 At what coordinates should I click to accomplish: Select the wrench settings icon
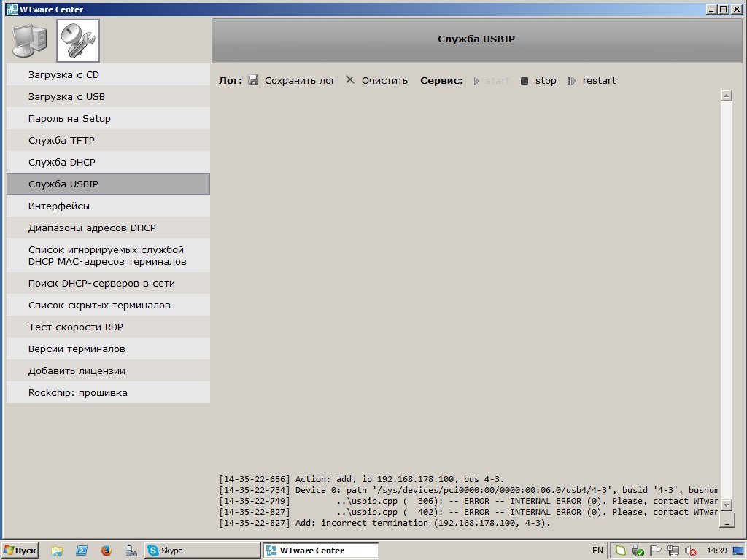tap(77, 41)
